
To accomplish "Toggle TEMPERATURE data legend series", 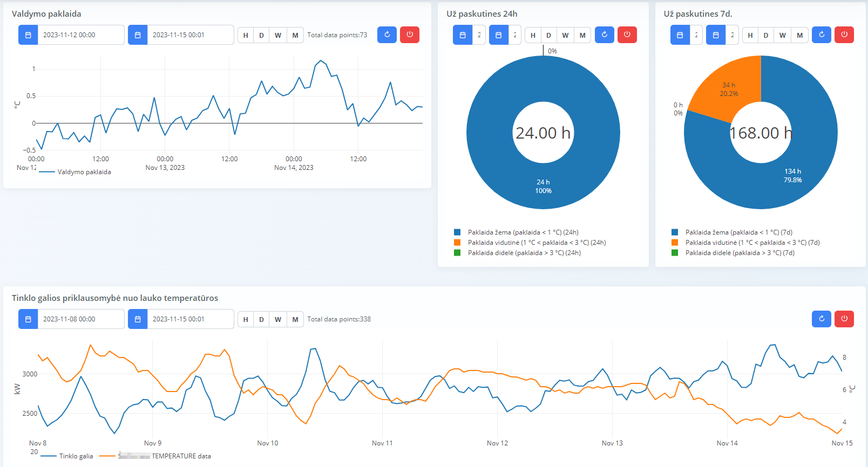I will coord(181,456).
